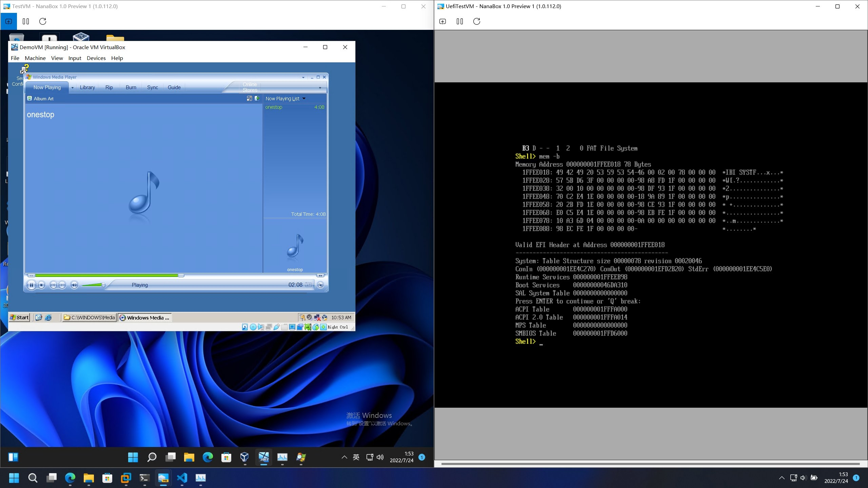Open the Library tab
Screen dimensions: 868x488
pos(87,87)
